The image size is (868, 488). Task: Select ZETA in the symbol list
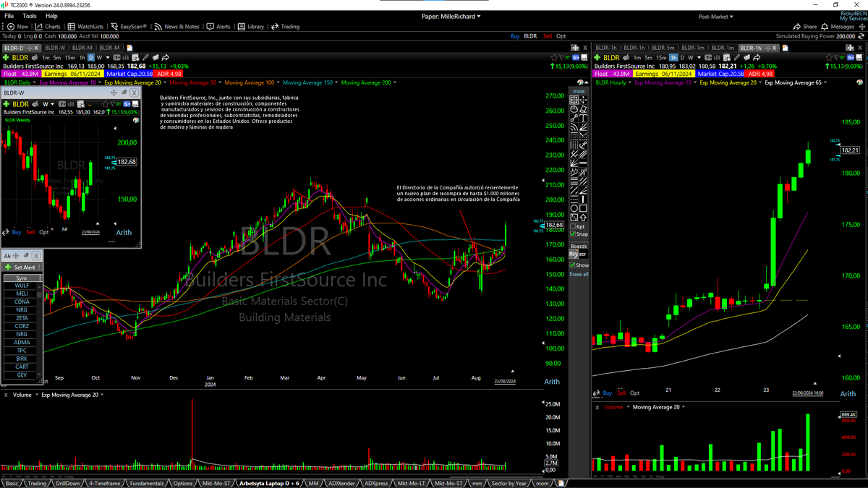[22, 318]
